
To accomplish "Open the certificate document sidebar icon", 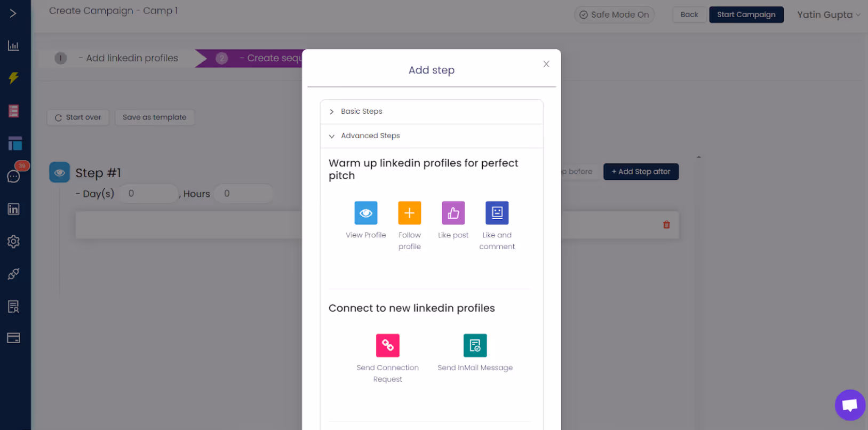I will click(13, 306).
